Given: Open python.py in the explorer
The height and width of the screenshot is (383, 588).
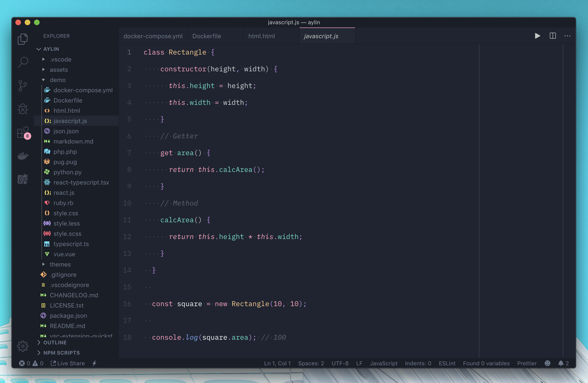Looking at the screenshot, I should click(68, 172).
